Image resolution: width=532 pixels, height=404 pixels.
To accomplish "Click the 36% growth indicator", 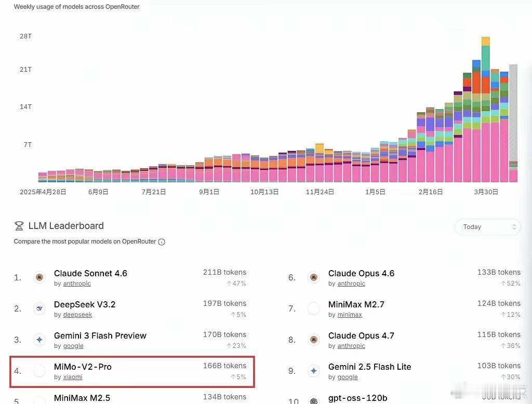I will (x=511, y=346).
